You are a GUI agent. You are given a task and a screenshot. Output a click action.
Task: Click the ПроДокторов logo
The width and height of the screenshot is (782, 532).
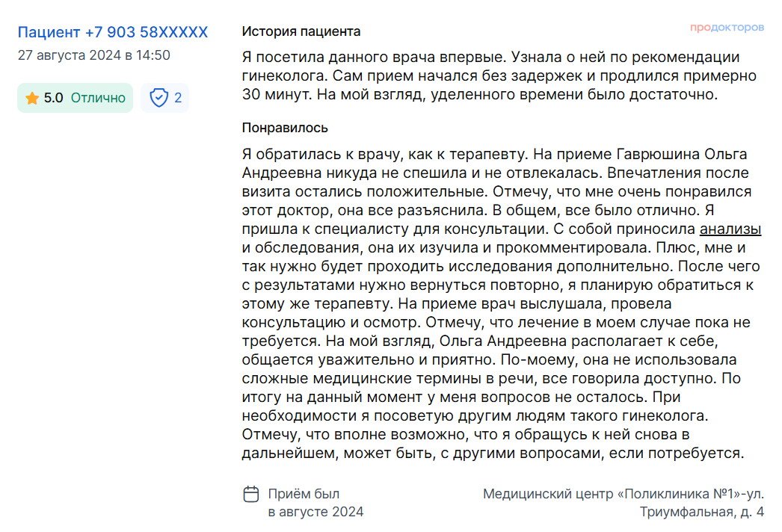click(x=727, y=28)
